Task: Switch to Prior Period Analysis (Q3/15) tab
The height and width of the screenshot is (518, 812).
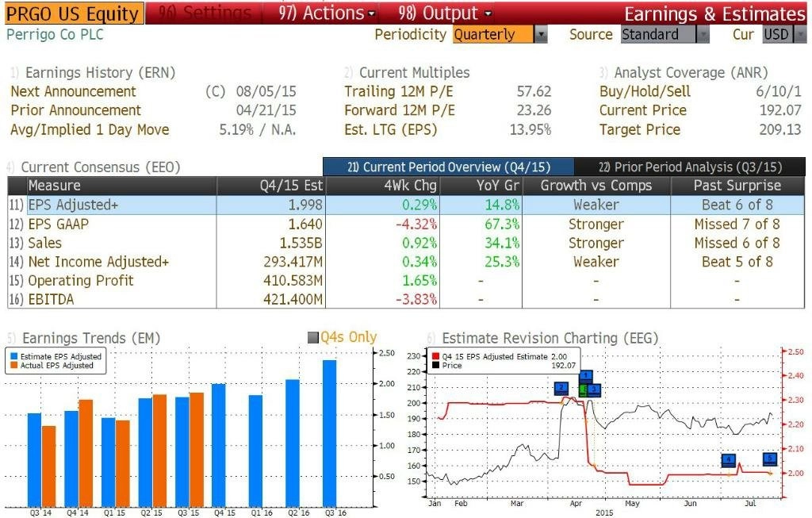Action: coord(690,167)
